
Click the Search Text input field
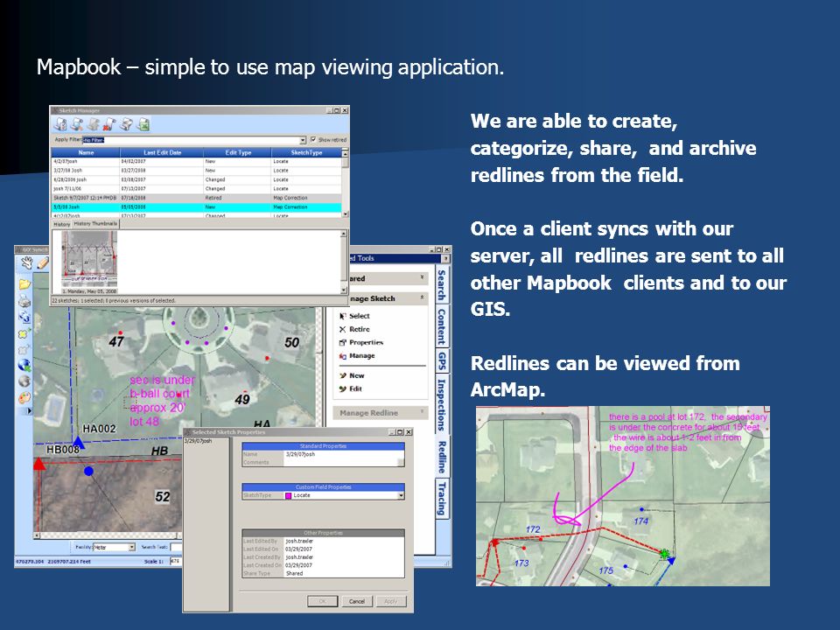pyautogui.click(x=176, y=547)
